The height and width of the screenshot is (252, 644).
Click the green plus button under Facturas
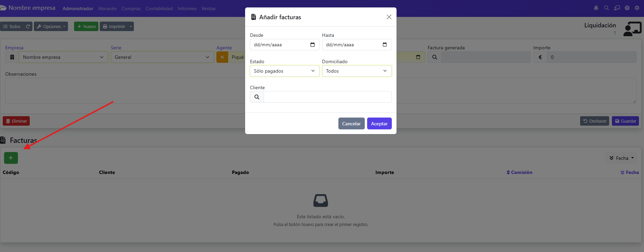[x=11, y=158]
